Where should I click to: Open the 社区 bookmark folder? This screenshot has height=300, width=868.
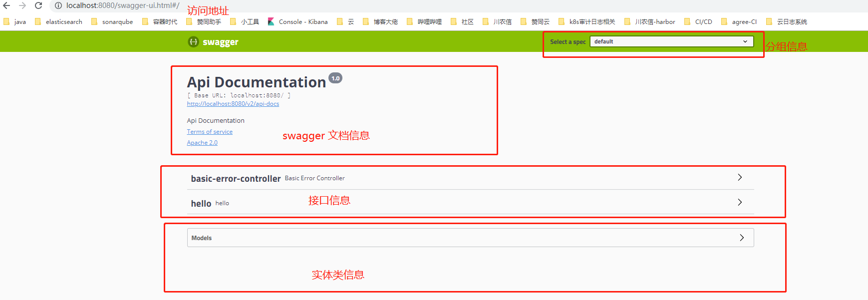click(x=462, y=21)
